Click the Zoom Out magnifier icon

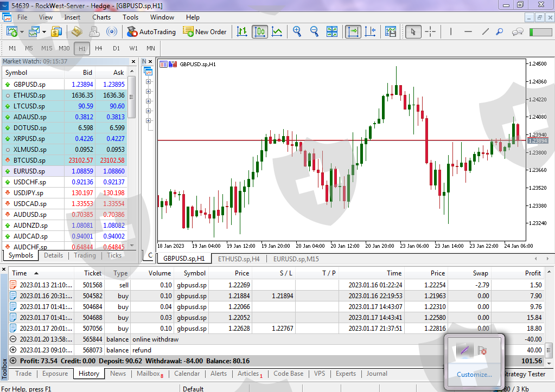coord(314,32)
